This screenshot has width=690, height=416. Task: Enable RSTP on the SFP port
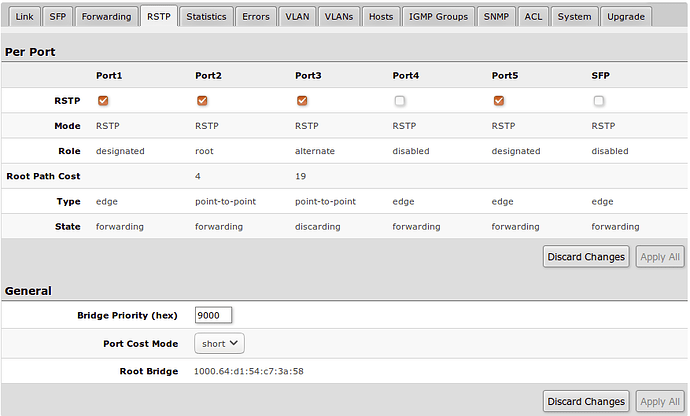(598, 100)
